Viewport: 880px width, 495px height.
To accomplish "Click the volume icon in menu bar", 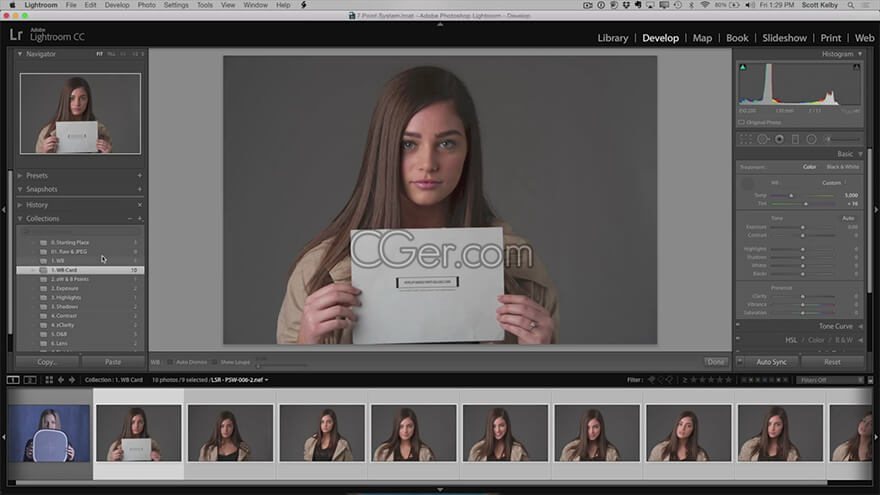I will point(749,5).
